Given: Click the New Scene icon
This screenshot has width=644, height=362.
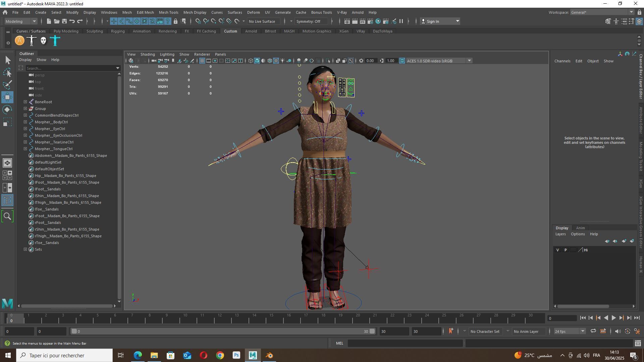Looking at the screenshot, I should tap(49, 21).
